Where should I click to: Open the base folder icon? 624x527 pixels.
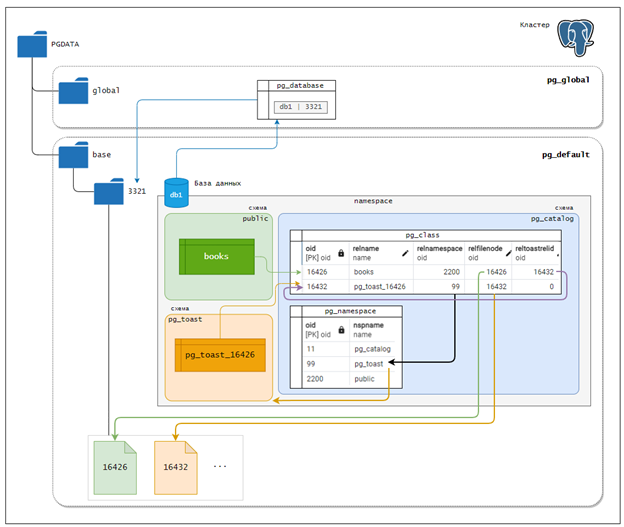click(73, 155)
